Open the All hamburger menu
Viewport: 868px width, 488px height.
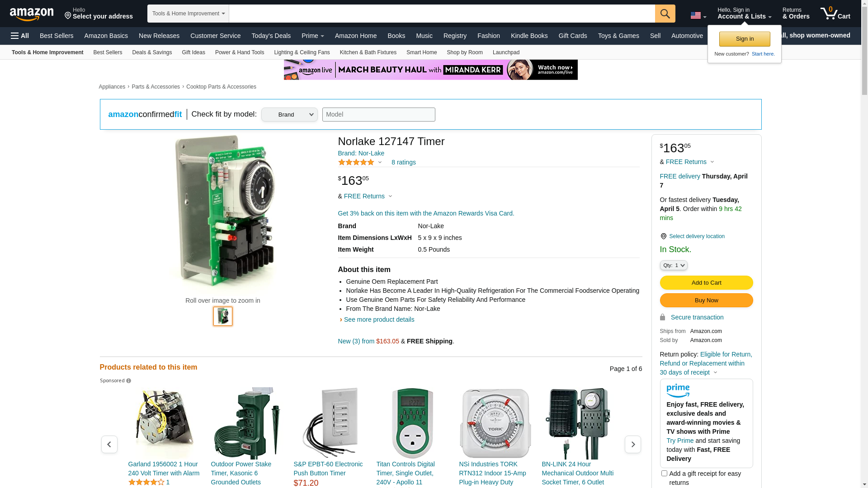point(20,36)
